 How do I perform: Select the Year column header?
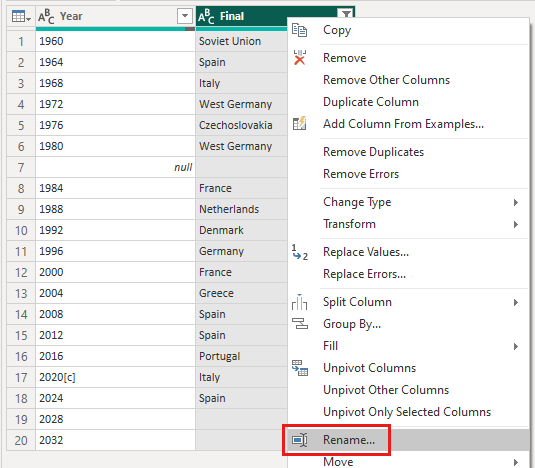point(115,16)
